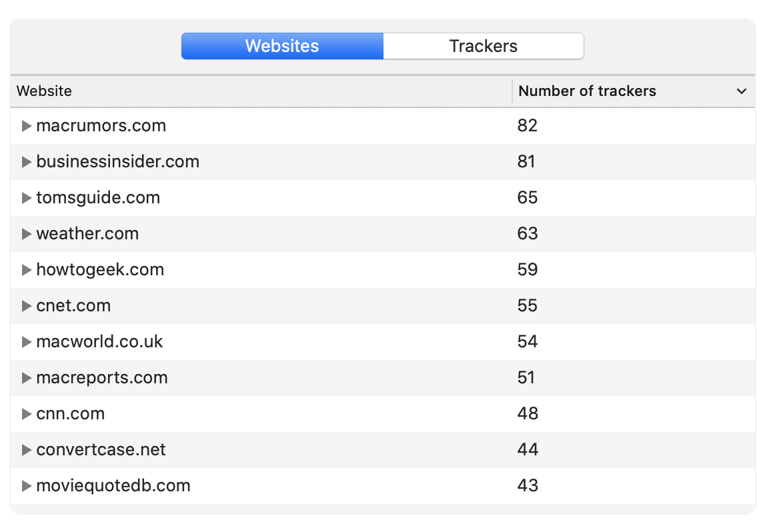The image size is (771, 532).
Task: Expand the macrumors.com disclosure triangle
Action: [x=27, y=126]
